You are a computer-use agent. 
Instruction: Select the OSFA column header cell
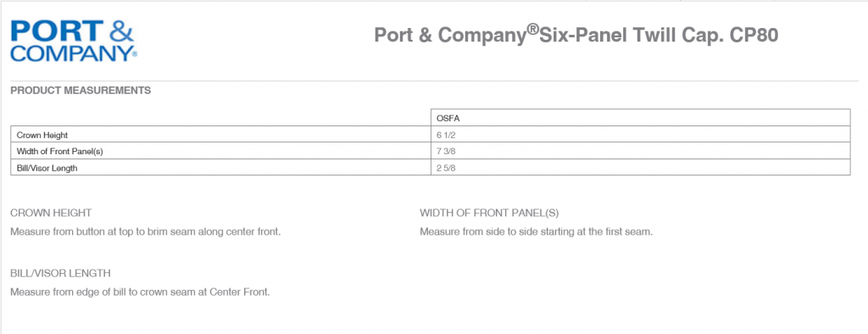coord(641,118)
